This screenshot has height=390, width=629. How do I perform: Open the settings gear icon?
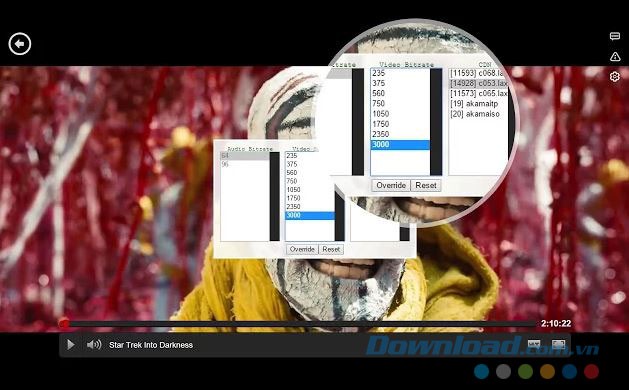(x=615, y=76)
